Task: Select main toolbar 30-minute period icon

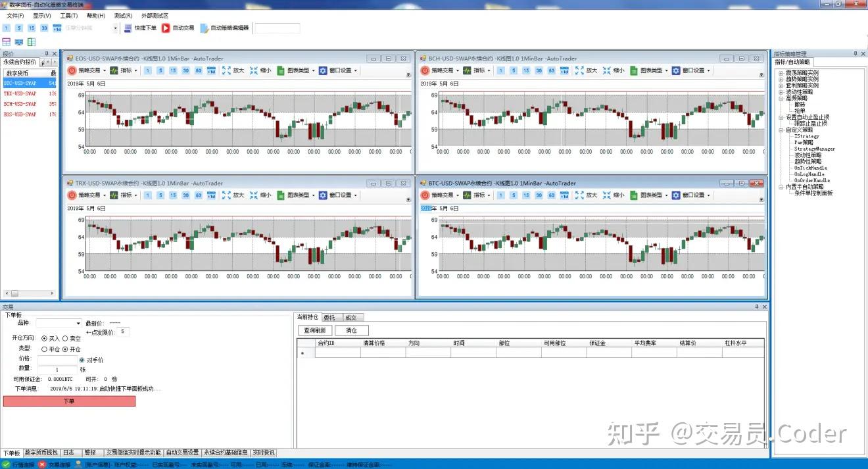Action: tap(44, 28)
